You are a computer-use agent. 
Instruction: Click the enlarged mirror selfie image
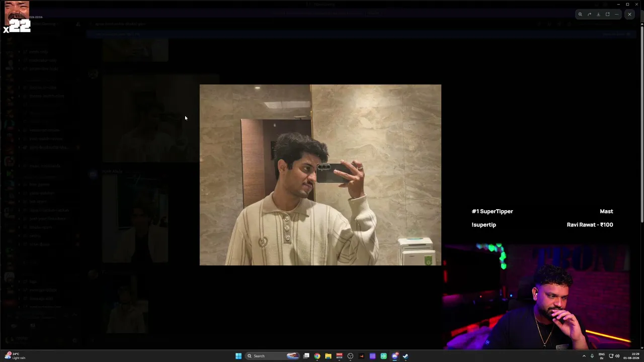point(320,175)
